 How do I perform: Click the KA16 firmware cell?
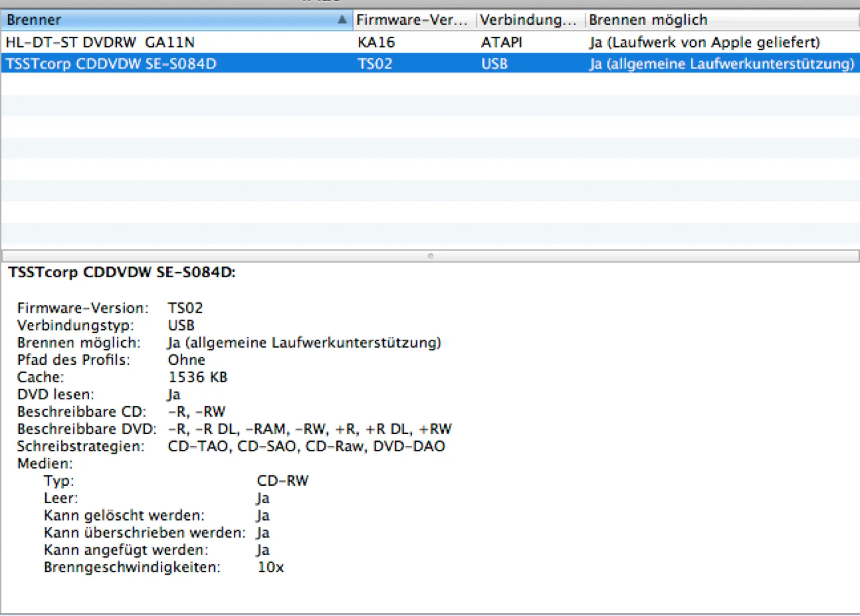point(376,42)
